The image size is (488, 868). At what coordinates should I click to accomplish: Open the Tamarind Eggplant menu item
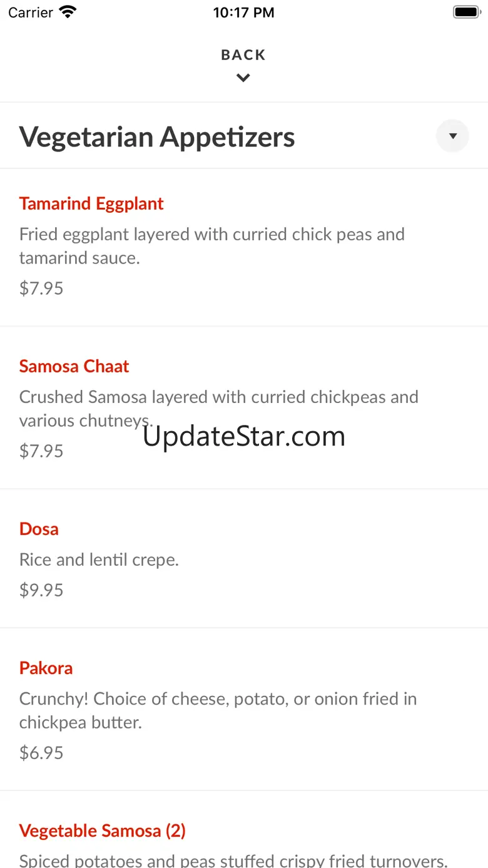[x=91, y=203]
